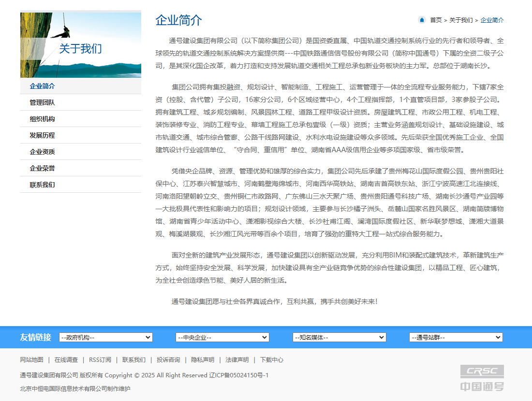The width and height of the screenshot is (532, 401).
Task: Click the CRSC 中国通号 footer logo
Action: coord(482,378)
